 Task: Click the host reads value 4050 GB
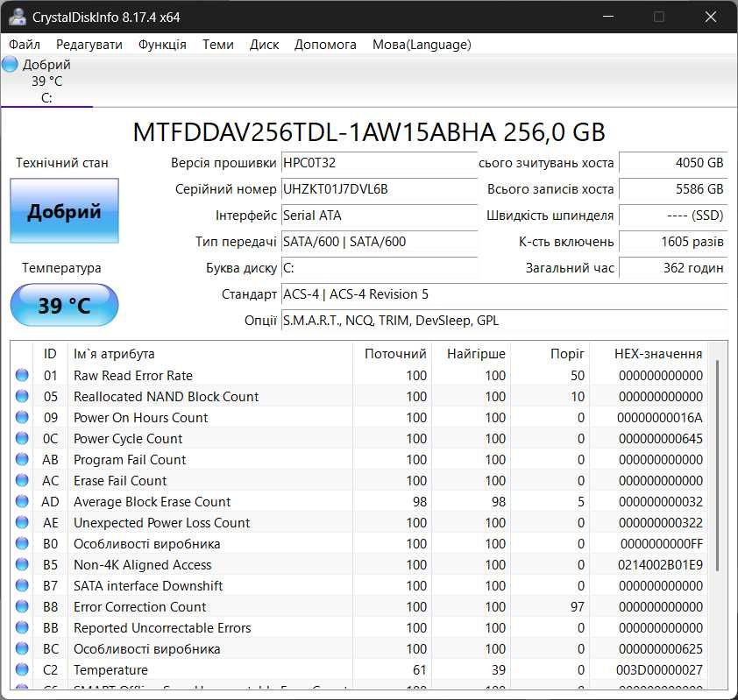click(673, 163)
